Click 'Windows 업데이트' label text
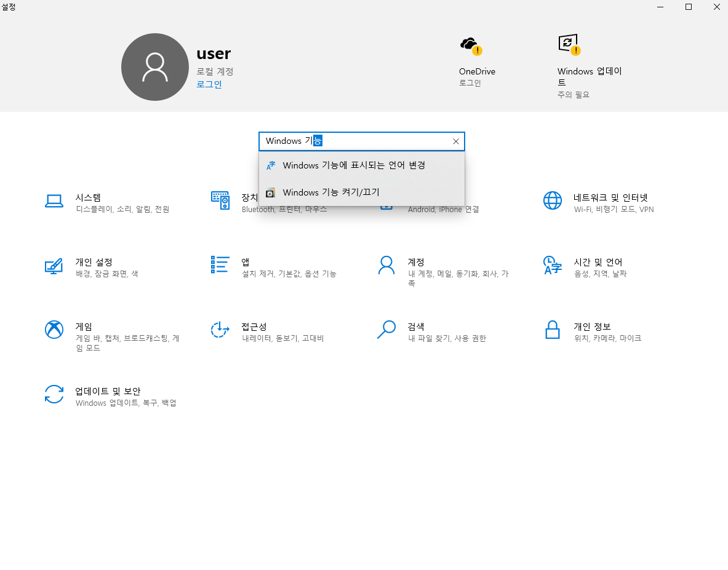This screenshot has width=728, height=570. point(590,76)
